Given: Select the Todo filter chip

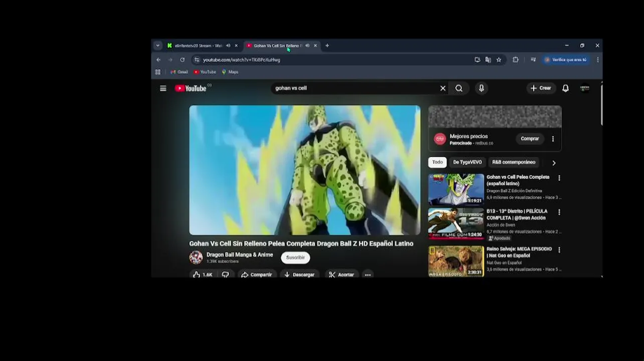Looking at the screenshot, I should click(x=437, y=162).
